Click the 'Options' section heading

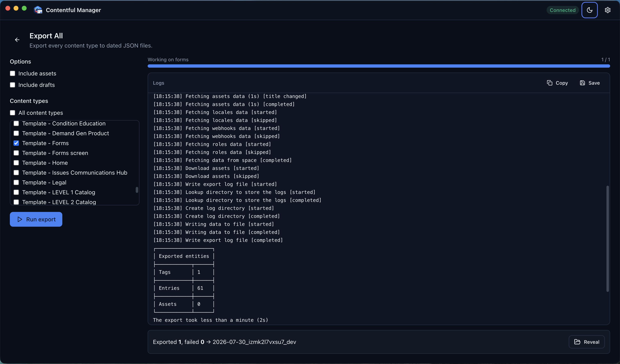click(21, 61)
